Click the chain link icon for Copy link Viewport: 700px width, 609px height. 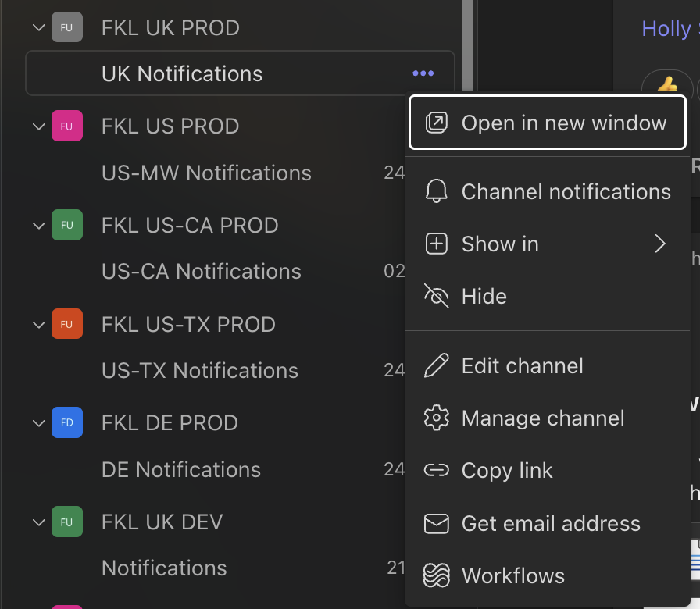436,470
